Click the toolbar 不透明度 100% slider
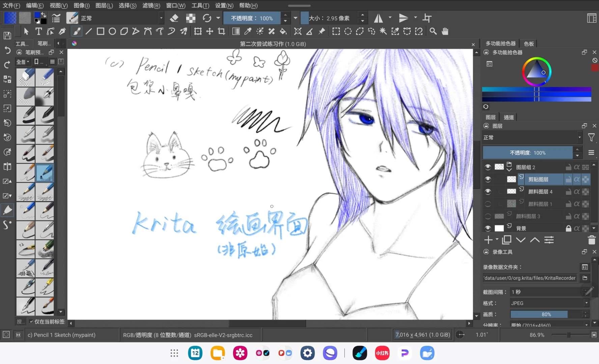 pyautogui.click(x=252, y=18)
